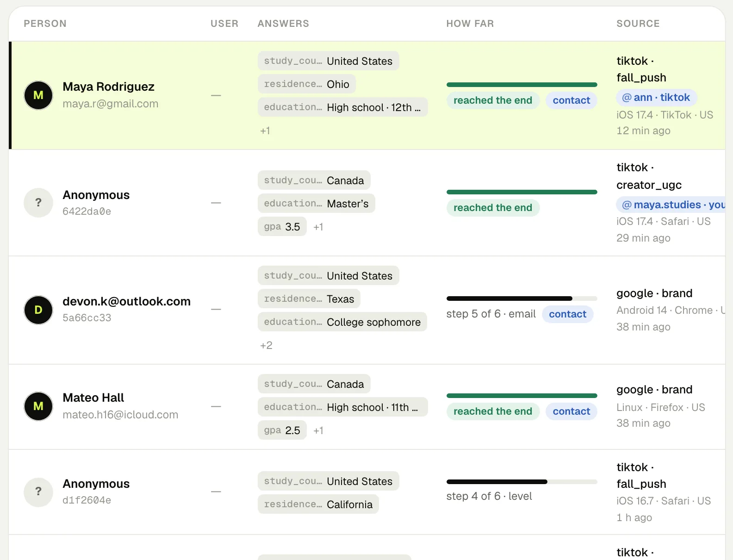Click 'Linux · Firefox · US' source detail
Viewport: 733px width, 560px height.
tap(661, 408)
